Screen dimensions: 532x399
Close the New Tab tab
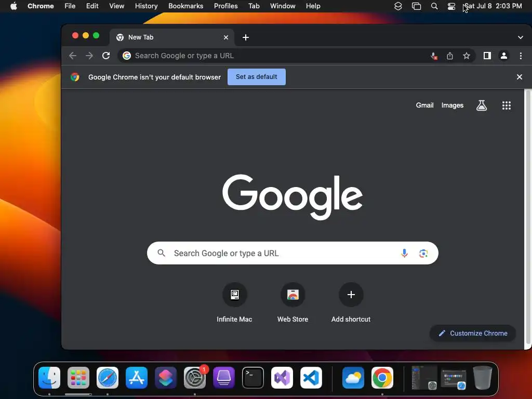(x=226, y=37)
